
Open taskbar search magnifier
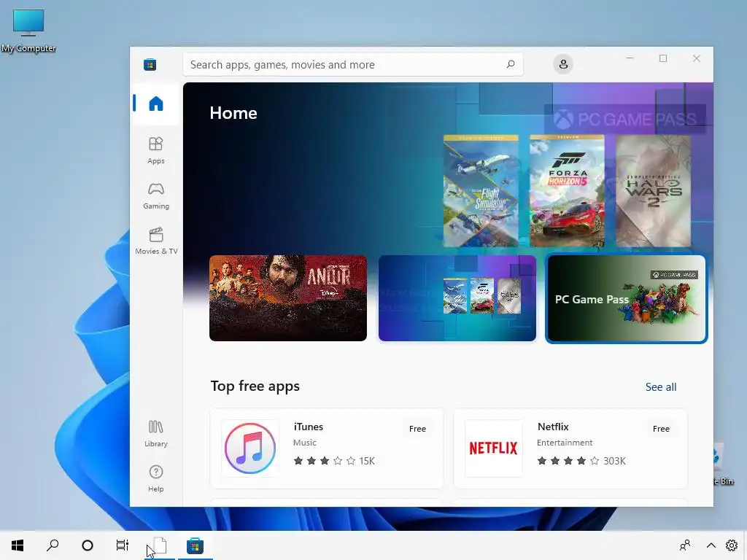pyautogui.click(x=53, y=545)
